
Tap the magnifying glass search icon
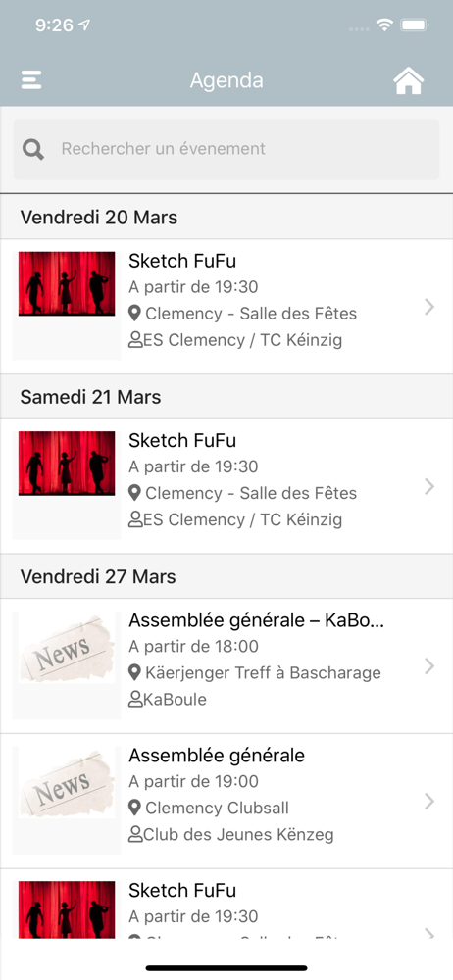coord(33,149)
